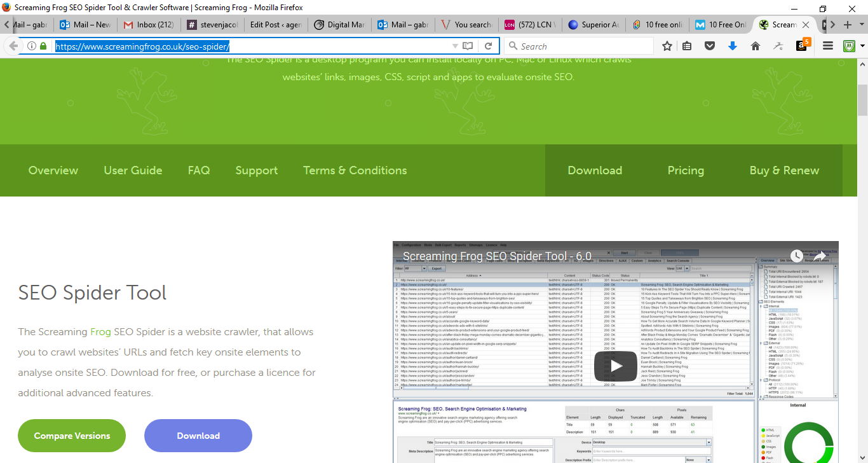This screenshot has width=868, height=463.
Task: Open the site information icon in address bar
Action: point(32,46)
